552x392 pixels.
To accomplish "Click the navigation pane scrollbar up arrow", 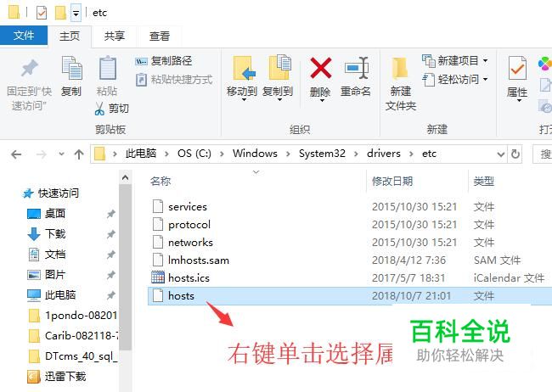I will pos(125,178).
